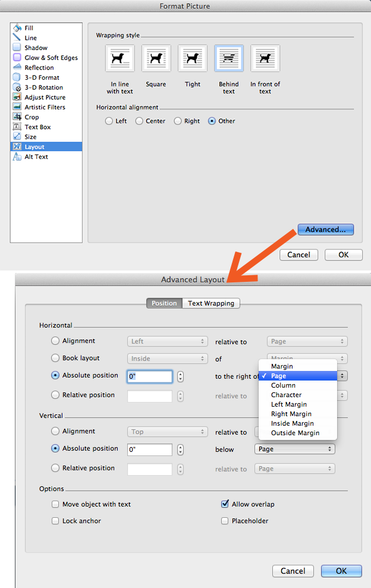The height and width of the screenshot is (588, 371).
Task: Choose the Tight wrapping style icon
Action: [193, 59]
